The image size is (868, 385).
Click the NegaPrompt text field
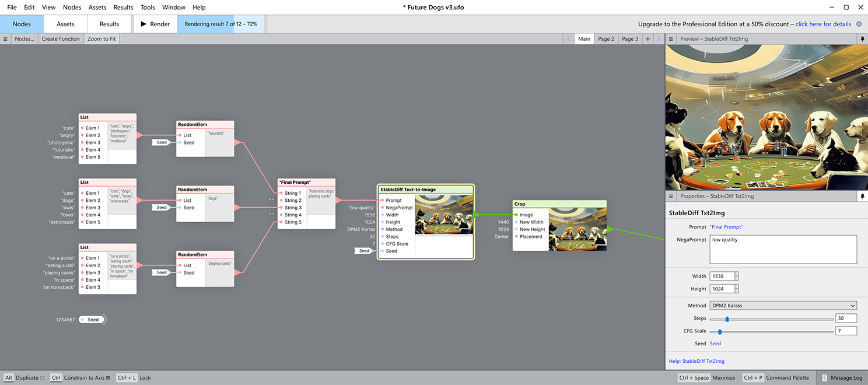(x=783, y=249)
